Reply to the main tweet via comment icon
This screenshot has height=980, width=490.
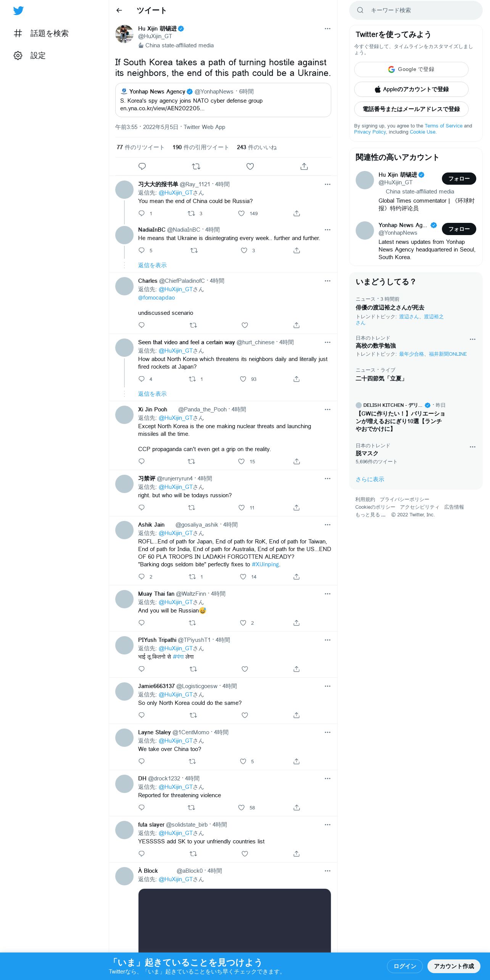pos(142,166)
